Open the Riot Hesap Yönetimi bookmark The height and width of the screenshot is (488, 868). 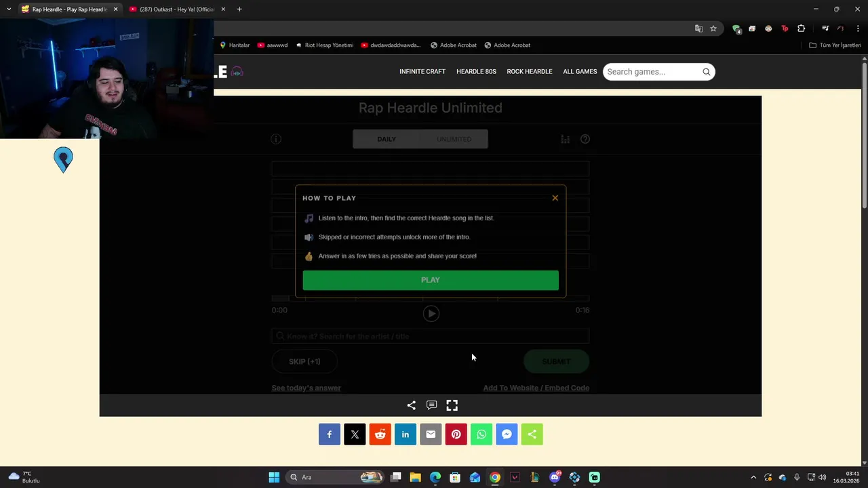(x=325, y=45)
